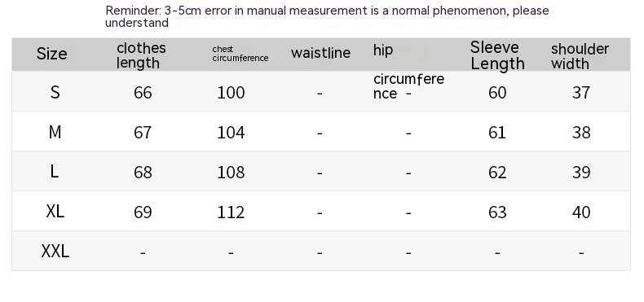Click the Size column header

[51, 54]
